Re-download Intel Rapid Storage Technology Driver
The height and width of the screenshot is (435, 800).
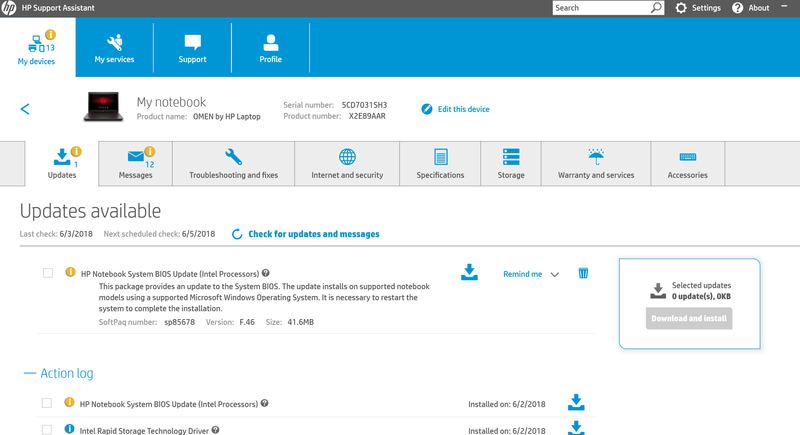pos(576,428)
